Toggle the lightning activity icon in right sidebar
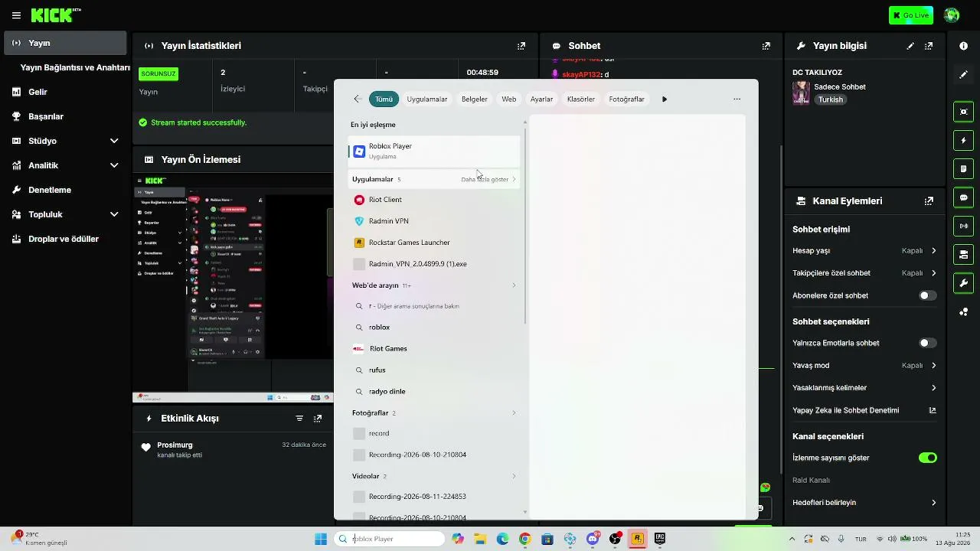The image size is (980, 551). [963, 141]
